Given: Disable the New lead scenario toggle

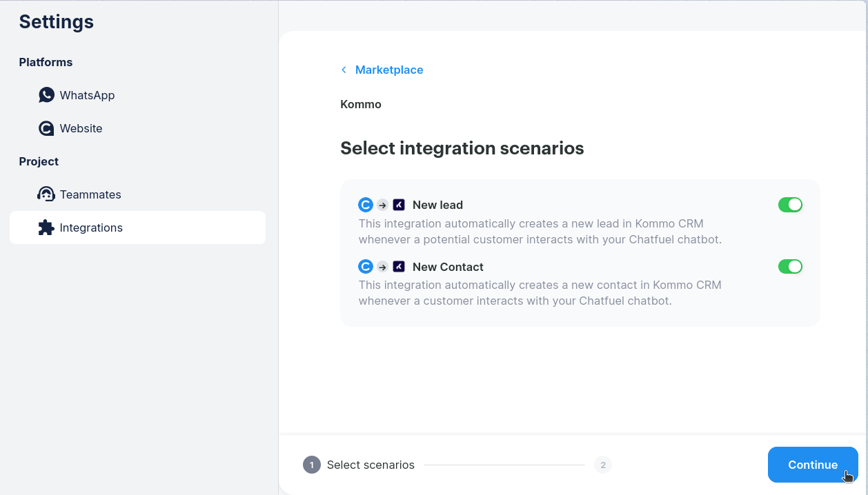Looking at the screenshot, I should click(x=790, y=205).
